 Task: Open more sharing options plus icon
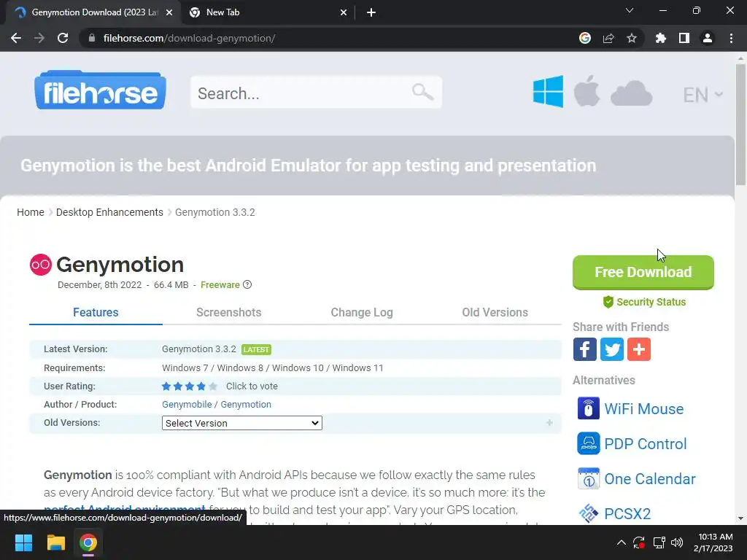point(639,349)
